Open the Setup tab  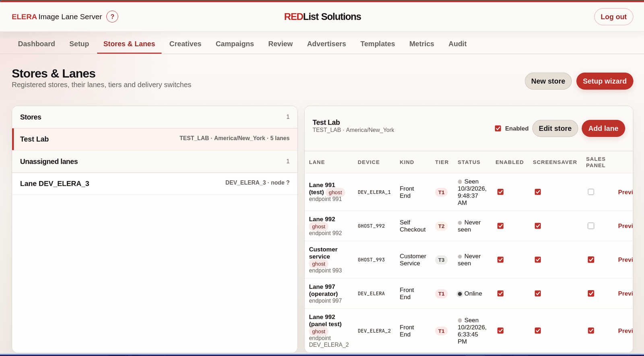(x=79, y=44)
